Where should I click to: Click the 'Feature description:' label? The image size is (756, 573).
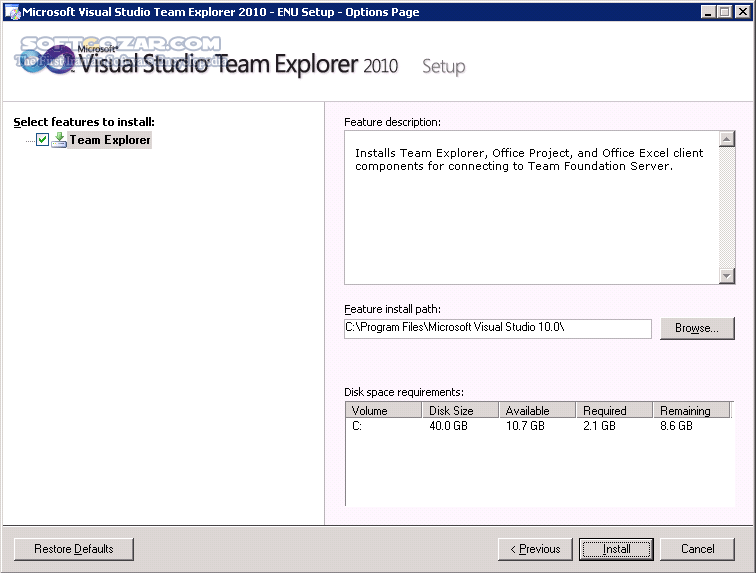392,122
